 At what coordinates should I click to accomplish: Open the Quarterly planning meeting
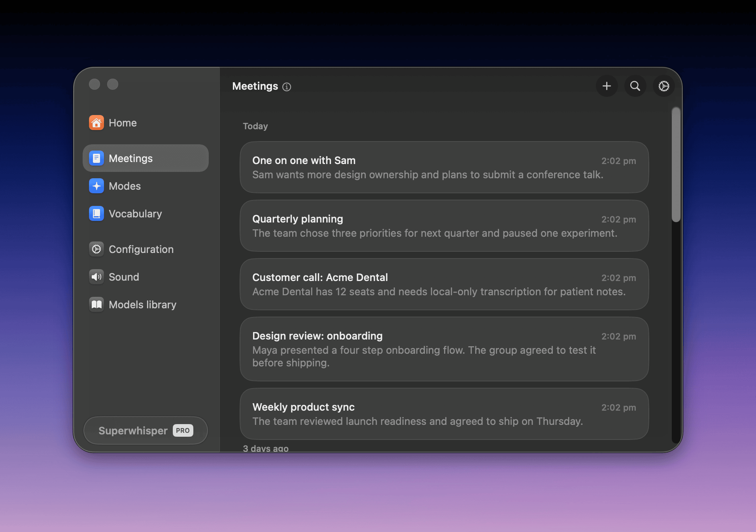tap(444, 226)
